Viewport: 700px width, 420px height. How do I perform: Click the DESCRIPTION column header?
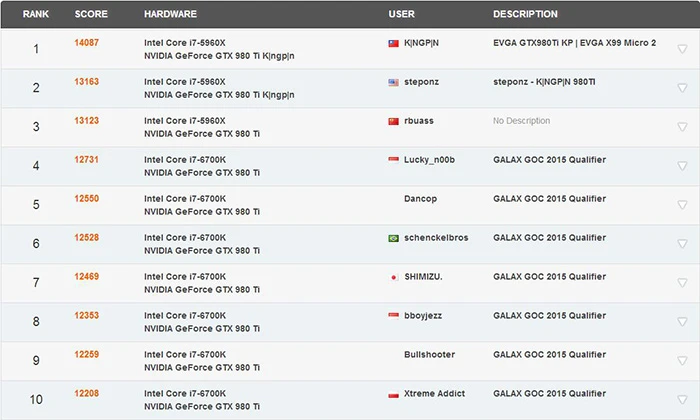(x=525, y=15)
